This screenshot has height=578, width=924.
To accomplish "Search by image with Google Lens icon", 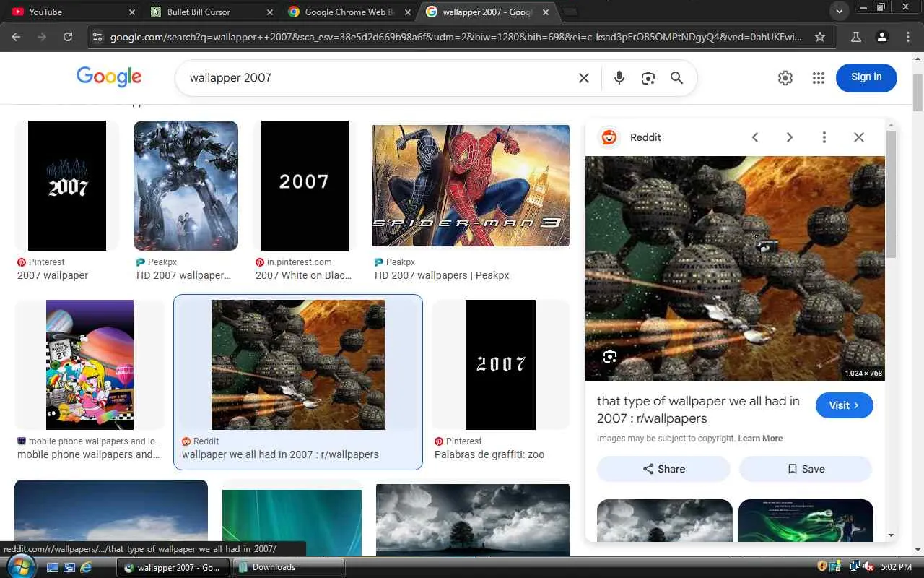I will click(648, 78).
